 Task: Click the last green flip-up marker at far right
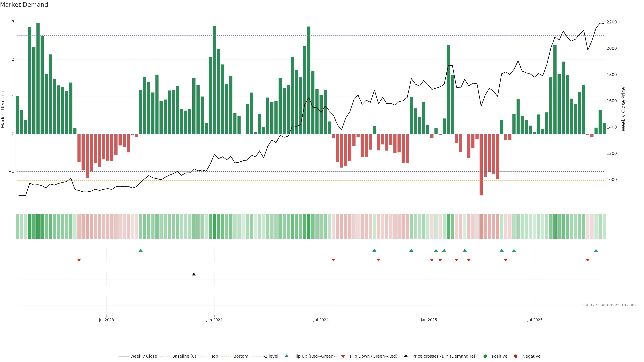(596, 250)
